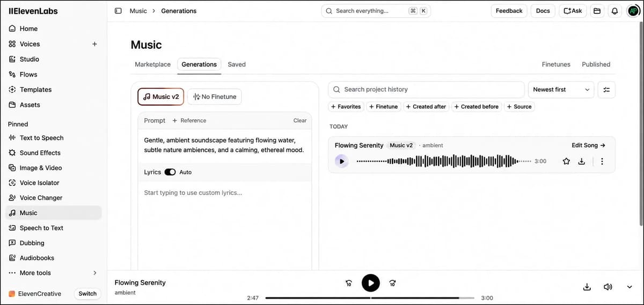
Task: Clear the prompt text
Action: pos(300,121)
